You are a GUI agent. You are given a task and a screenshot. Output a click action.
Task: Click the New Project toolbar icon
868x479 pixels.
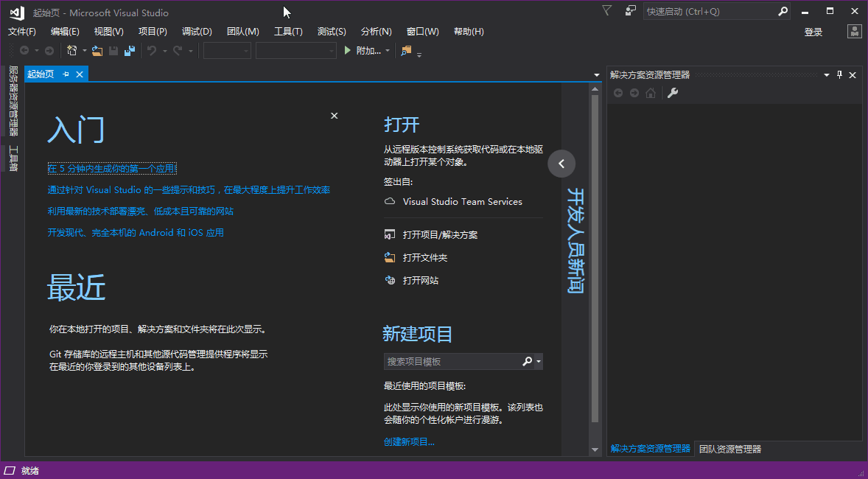tap(70, 50)
